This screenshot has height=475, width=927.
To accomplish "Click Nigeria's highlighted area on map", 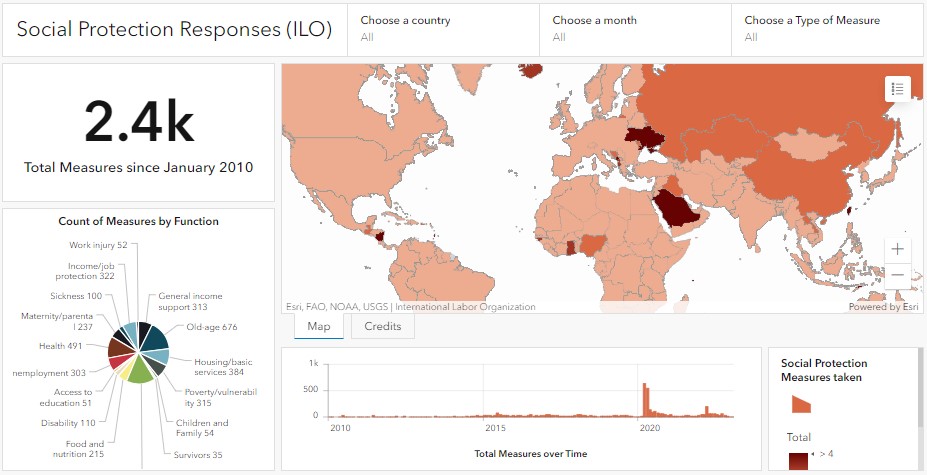I will 594,243.
